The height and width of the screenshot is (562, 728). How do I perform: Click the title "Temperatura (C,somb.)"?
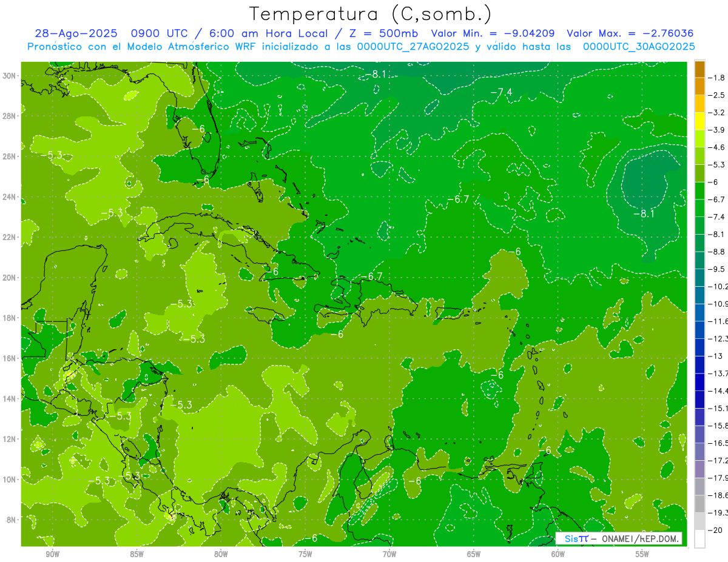(371, 15)
